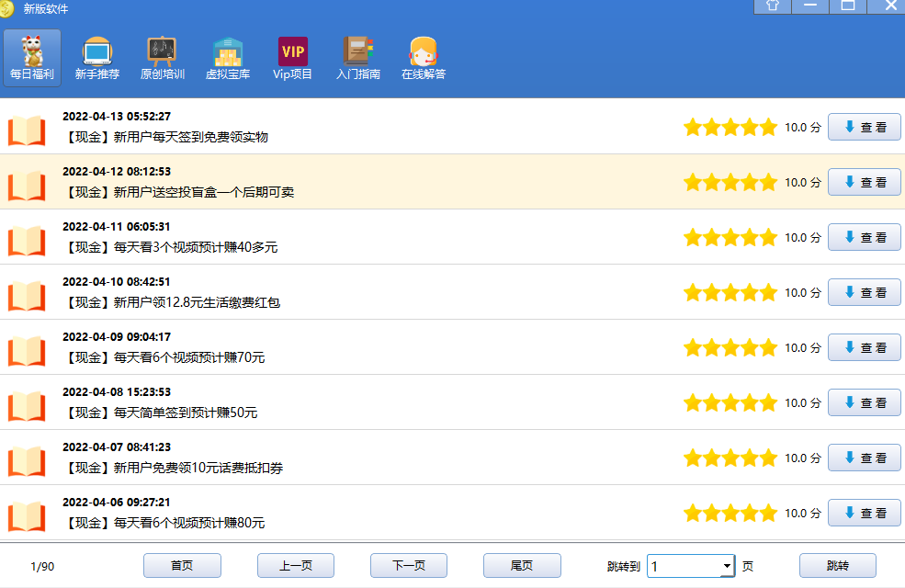View the 新用户每天签到免费领实物 entry
Image resolution: width=905 pixels, height=588 pixels.
(864, 127)
